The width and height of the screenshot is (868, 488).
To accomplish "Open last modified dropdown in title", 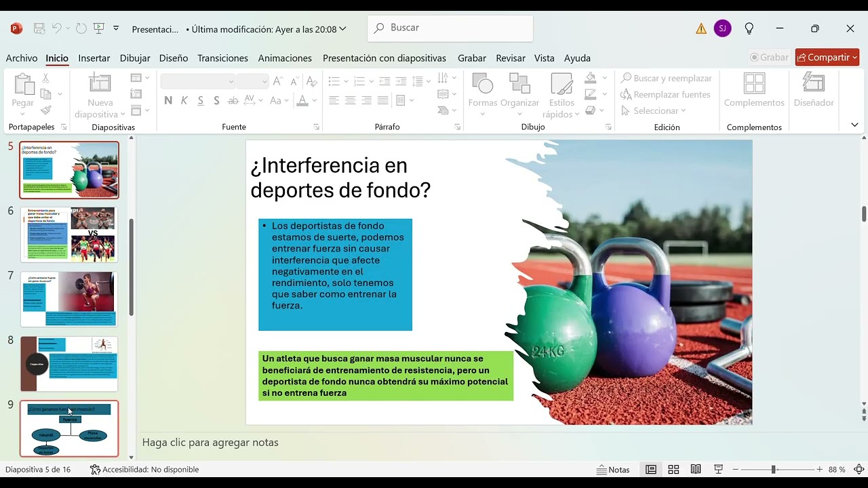I will tap(342, 29).
